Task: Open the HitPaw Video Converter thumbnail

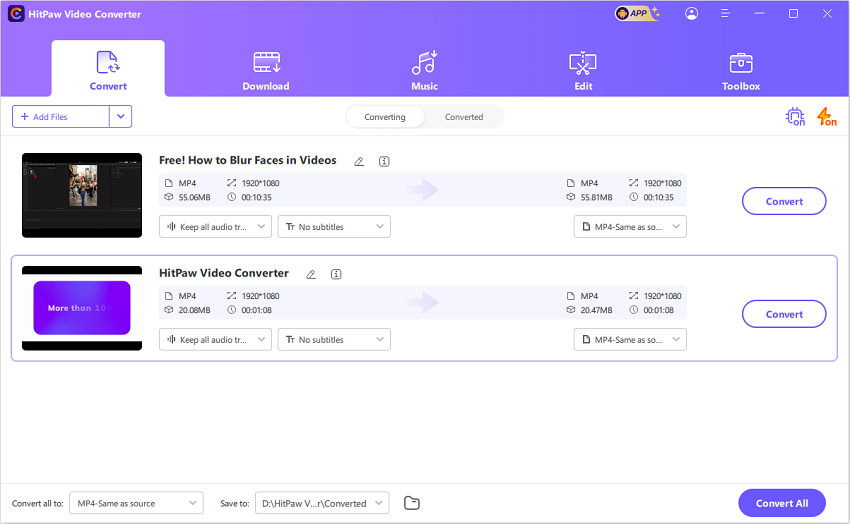Action: (x=82, y=308)
